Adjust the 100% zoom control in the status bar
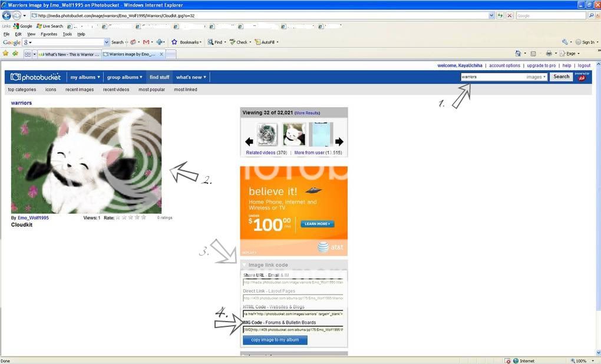Viewport: 601px width, 364px height. pyautogui.click(x=580, y=360)
